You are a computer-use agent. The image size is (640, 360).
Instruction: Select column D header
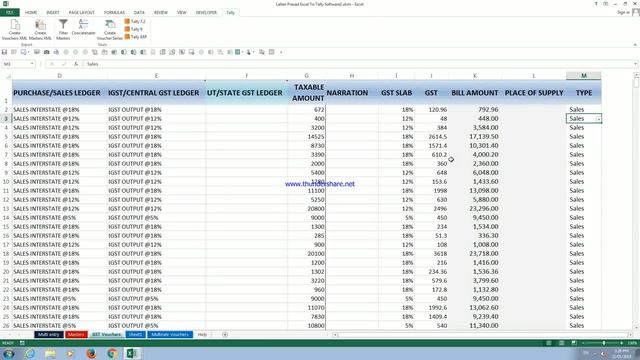(x=60, y=76)
